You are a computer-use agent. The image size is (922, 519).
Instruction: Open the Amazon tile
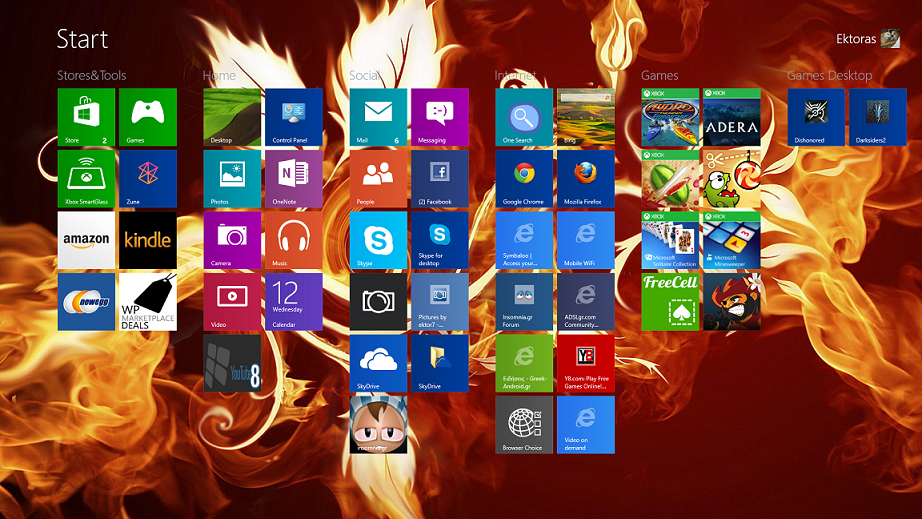(86, 240)
